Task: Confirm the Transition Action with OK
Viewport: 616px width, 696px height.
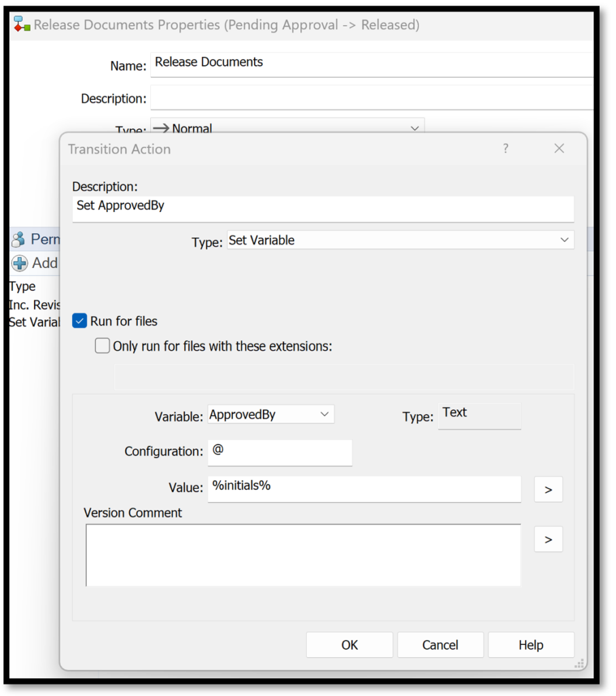Action: (x=349, y=644)
